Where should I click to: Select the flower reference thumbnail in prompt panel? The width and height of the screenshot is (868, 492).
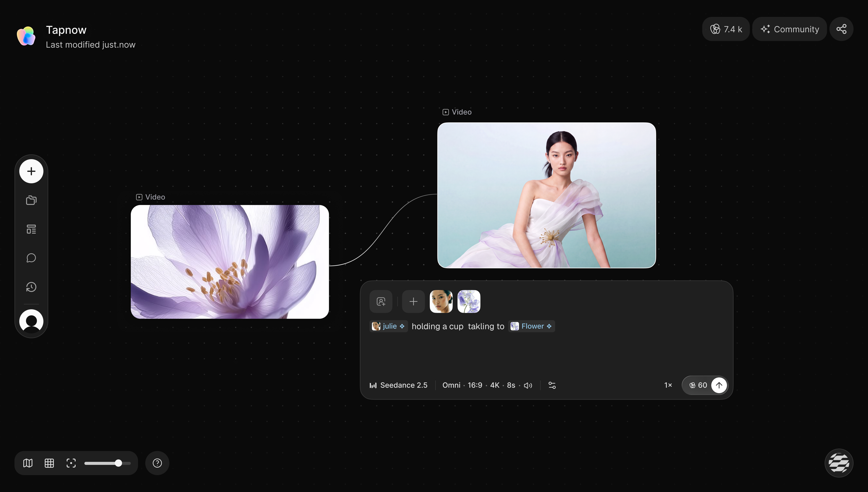pos(469,301)
